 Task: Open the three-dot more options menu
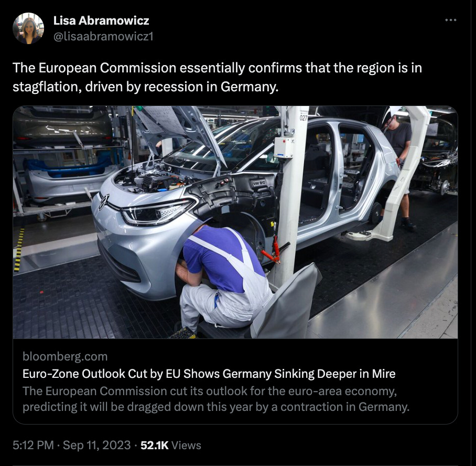pyautogui.click(x=450, y=20)
